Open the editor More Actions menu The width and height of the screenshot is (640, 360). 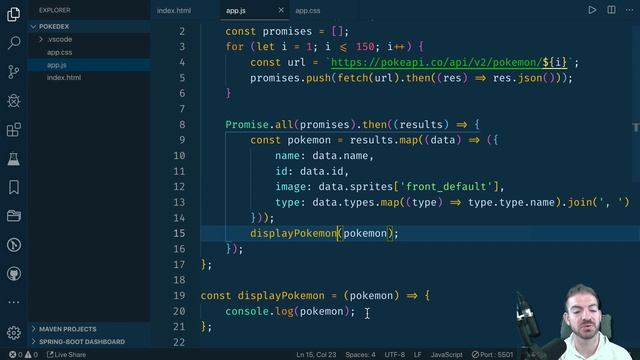630,10
